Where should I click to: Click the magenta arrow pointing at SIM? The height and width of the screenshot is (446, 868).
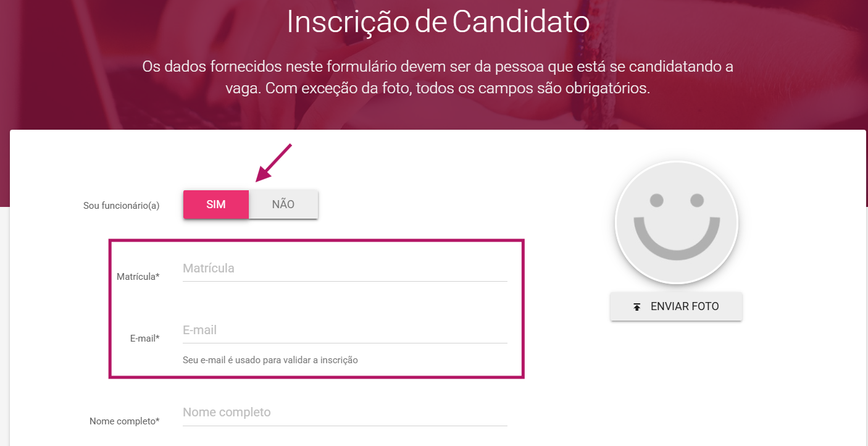tap(273, 163)
